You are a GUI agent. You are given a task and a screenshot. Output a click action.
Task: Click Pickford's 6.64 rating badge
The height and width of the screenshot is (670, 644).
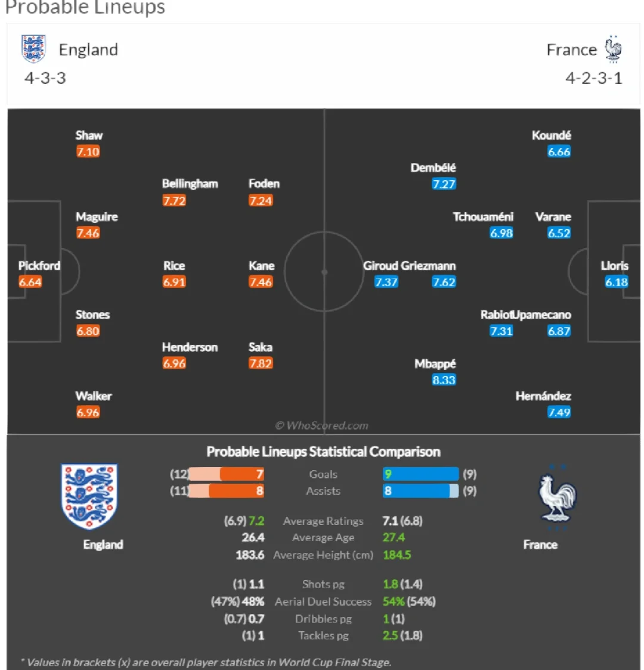[x=30, y=282]
